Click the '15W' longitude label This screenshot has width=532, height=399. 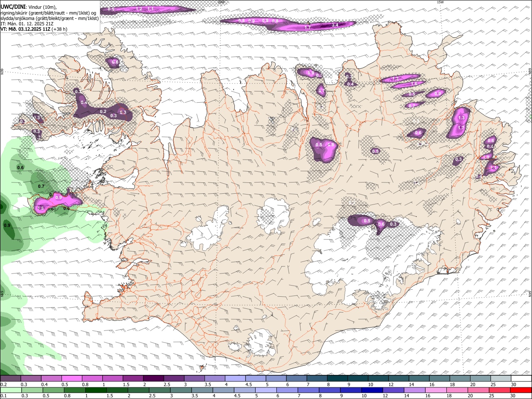click(x=441, y=2)
